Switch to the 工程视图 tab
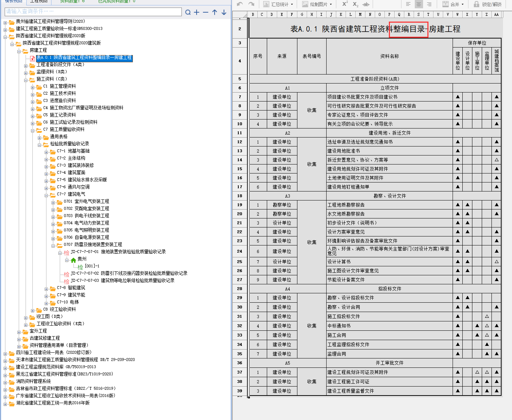512x420 pixels. pos(39,1)
